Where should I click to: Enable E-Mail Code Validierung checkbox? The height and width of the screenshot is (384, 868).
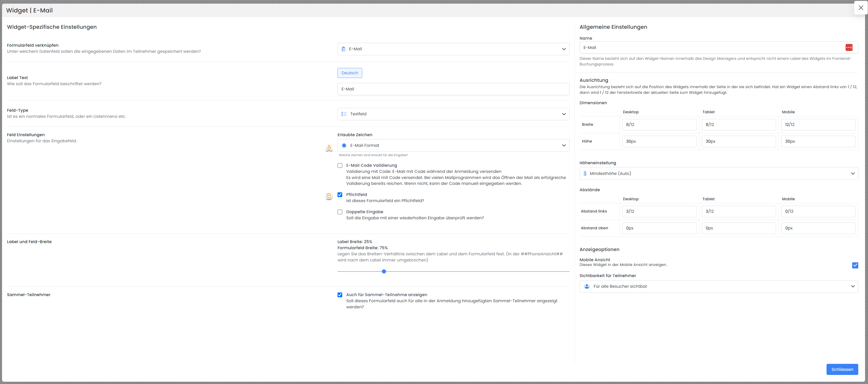[340, 166]
